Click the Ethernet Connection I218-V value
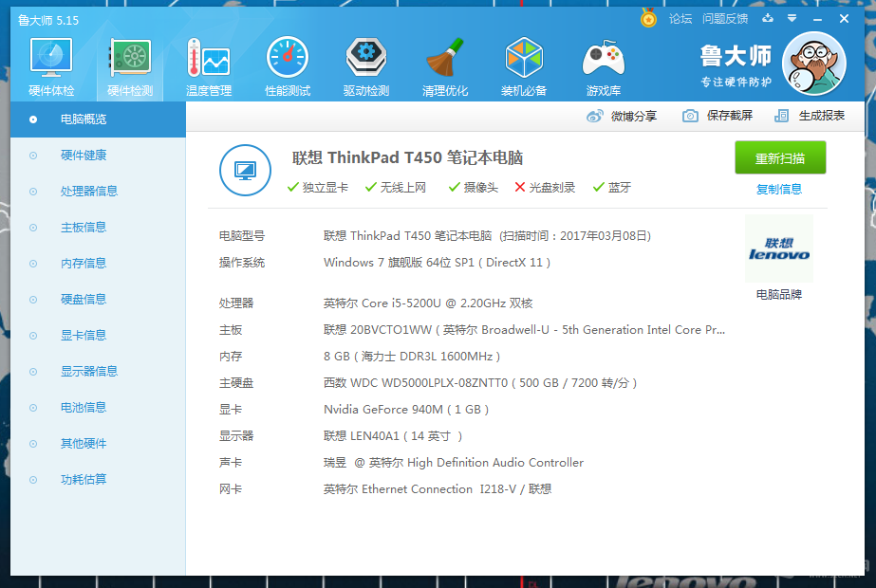Image resolution: width=876 pixels, height=588 pixels. pyautogui.click(x=438, y=489)
